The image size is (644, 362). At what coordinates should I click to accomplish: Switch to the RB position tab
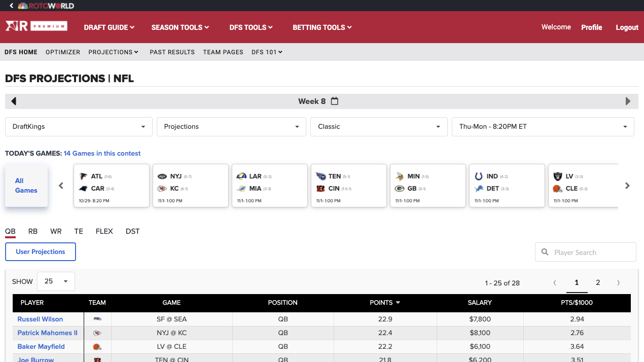pyautogui.click(x=33, y=231)
